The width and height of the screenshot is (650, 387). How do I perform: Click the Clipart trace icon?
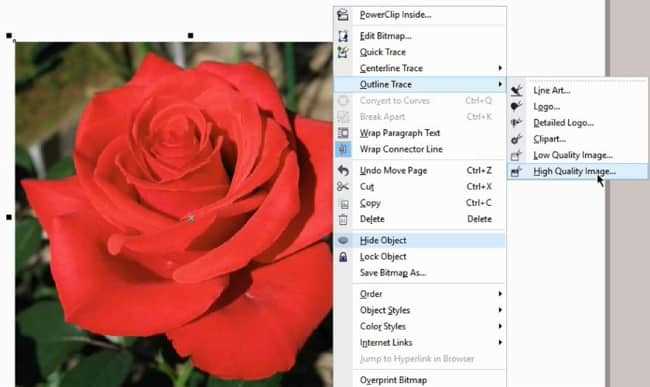coord(516,139)
